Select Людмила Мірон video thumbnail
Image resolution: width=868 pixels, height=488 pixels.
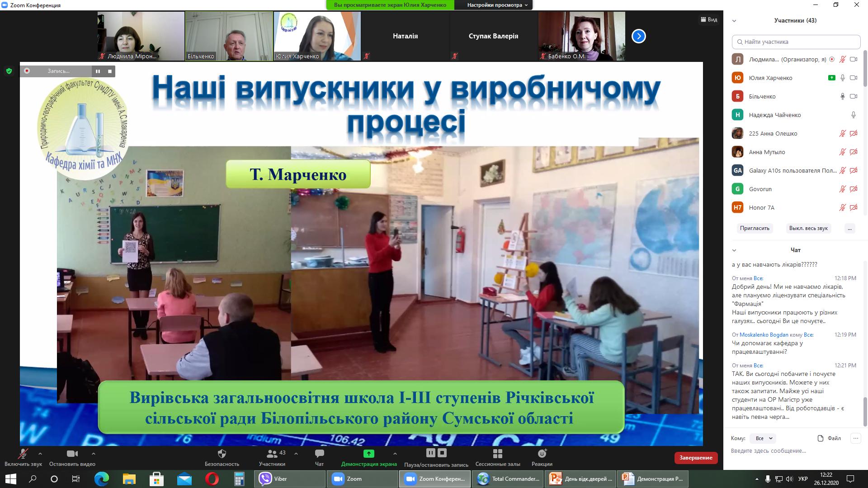pyautogui.click(x=141, y=36)
